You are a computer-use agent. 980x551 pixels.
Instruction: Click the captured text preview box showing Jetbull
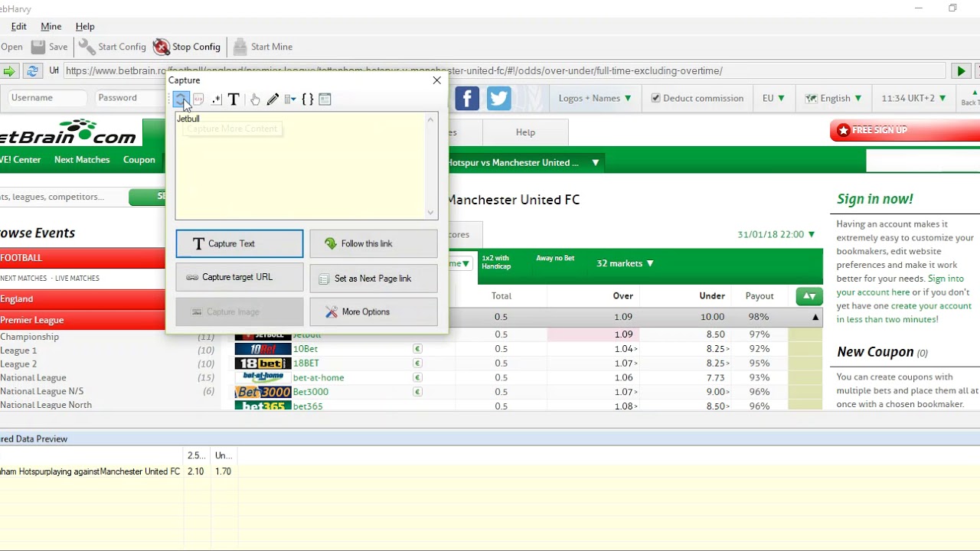[300, 166]
